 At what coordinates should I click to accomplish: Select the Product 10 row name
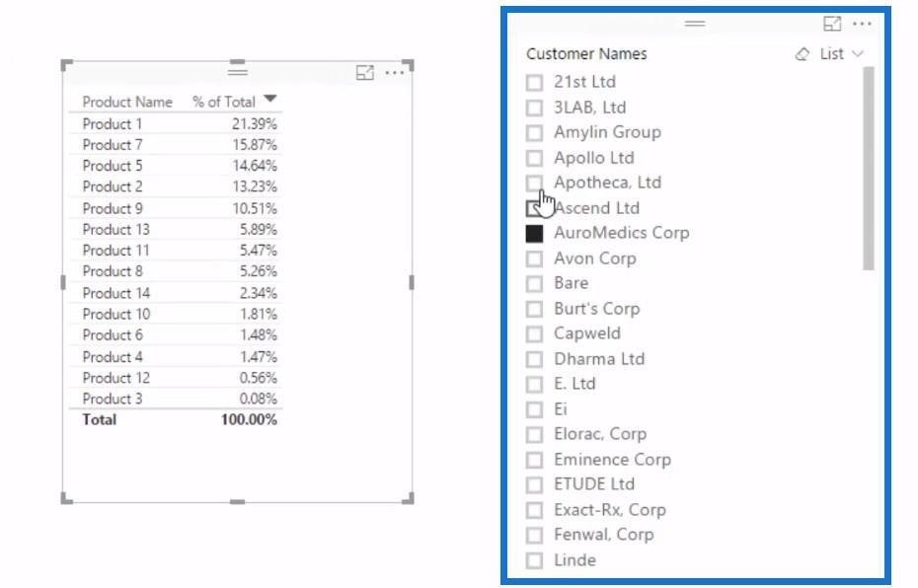point(115,315)
